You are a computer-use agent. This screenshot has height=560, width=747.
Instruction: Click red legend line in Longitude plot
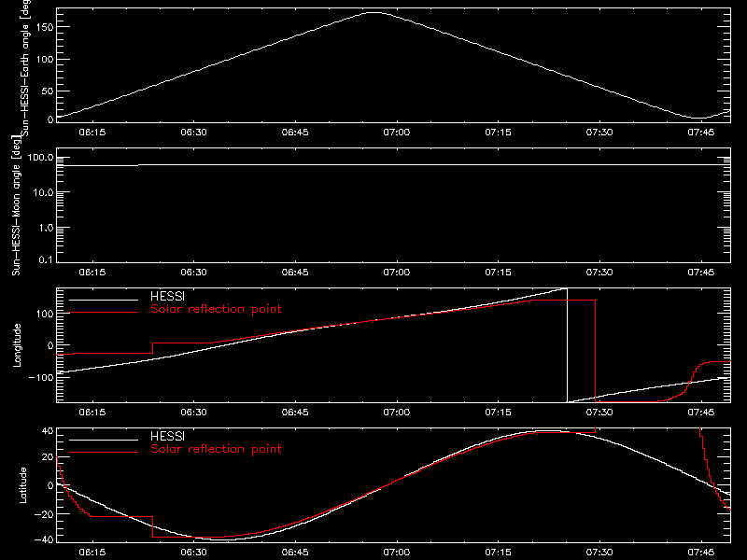(x=104, y=313)
